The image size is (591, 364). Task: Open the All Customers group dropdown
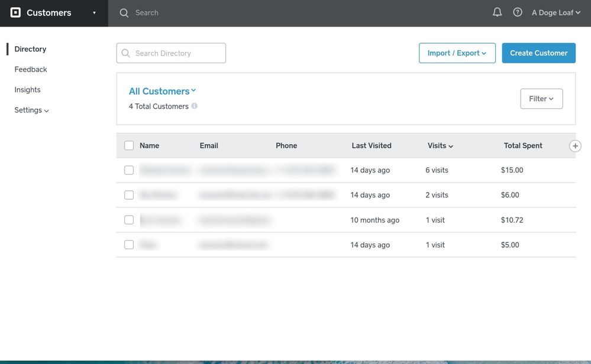tap(162, 91)
